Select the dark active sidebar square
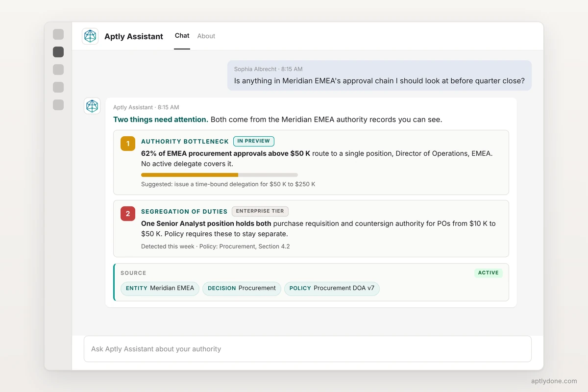588x392 pixels. [x=58, y=52]
